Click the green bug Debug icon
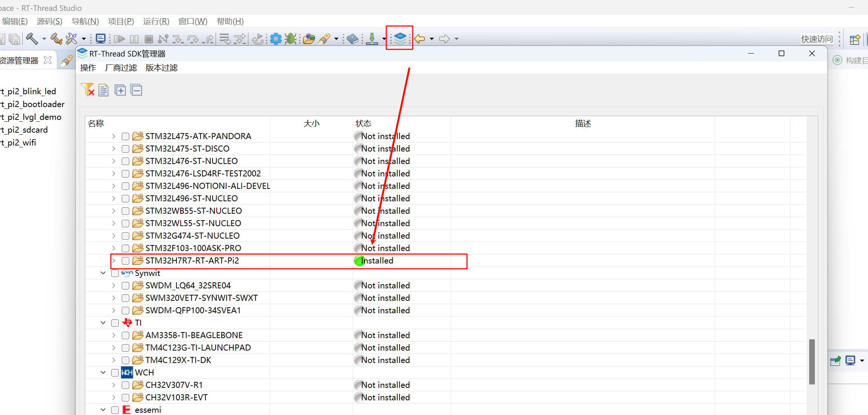 [291, 39]
